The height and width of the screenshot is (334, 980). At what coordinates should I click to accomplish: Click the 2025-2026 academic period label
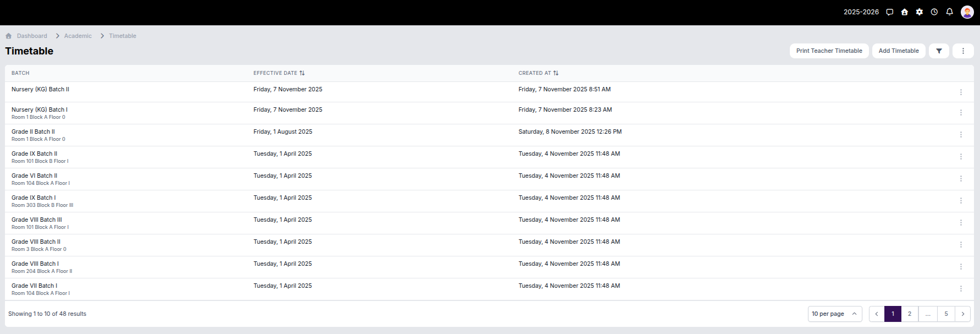pos(861,12)
